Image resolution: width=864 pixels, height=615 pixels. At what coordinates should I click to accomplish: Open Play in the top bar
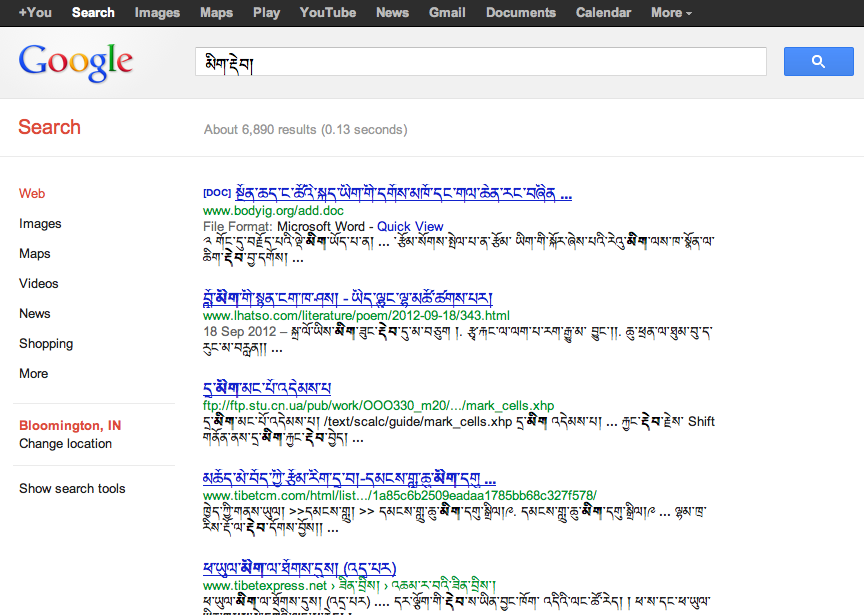[267, 13]
